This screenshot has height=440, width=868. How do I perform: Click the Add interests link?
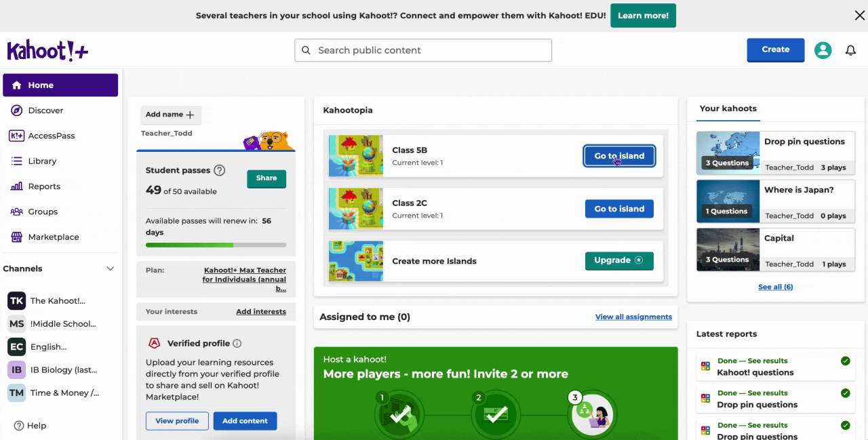click(260, 312)
